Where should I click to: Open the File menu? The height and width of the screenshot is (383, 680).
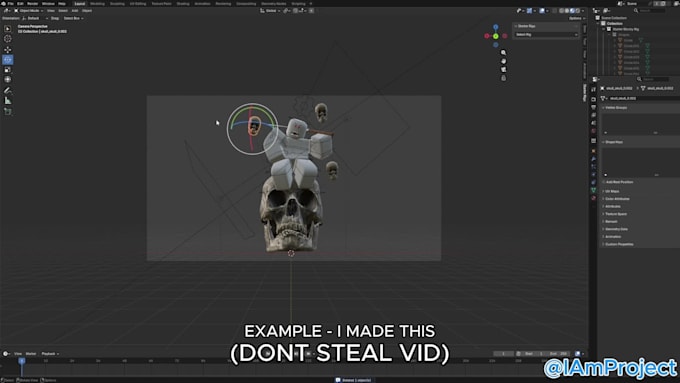[11, 3]
